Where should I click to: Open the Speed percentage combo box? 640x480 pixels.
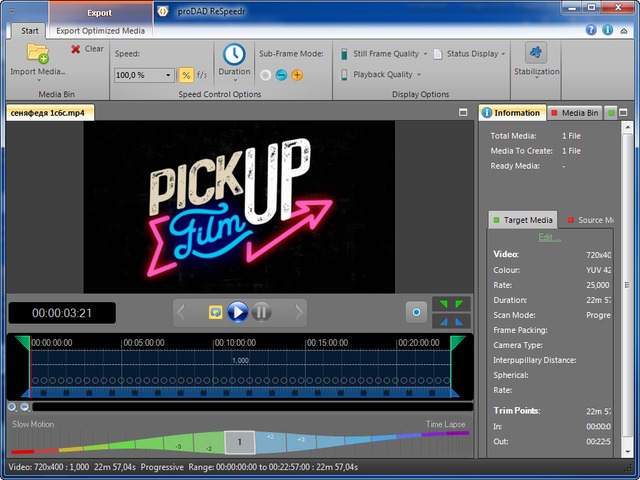click(144, 75)
